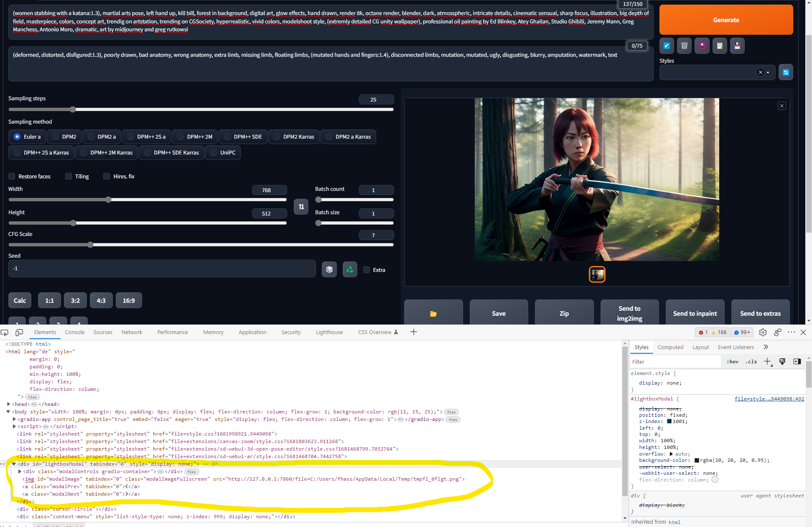
Task: Roll a random seed with the dice icon
Action: pos(329,269)
